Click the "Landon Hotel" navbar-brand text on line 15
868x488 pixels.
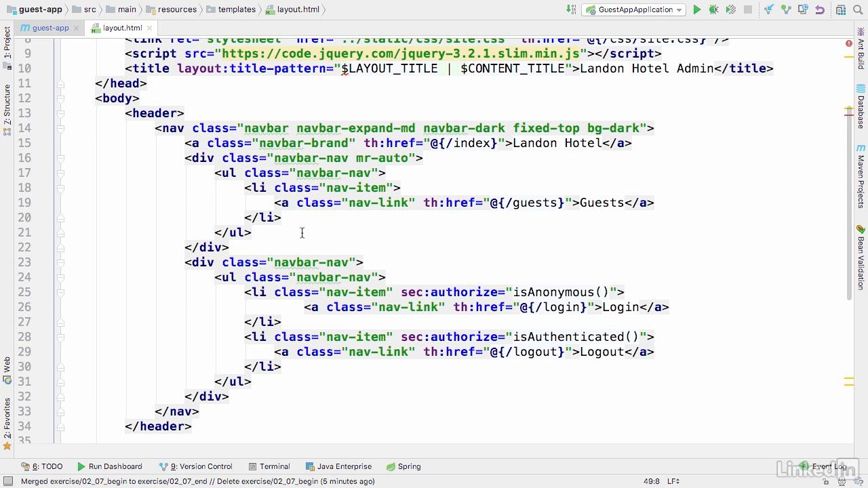tap(557, 143)
